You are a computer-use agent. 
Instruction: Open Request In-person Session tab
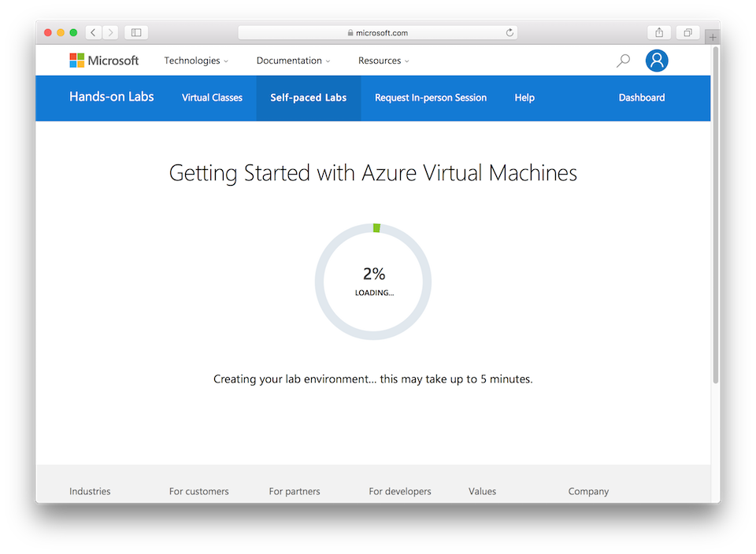pos(431,98)
